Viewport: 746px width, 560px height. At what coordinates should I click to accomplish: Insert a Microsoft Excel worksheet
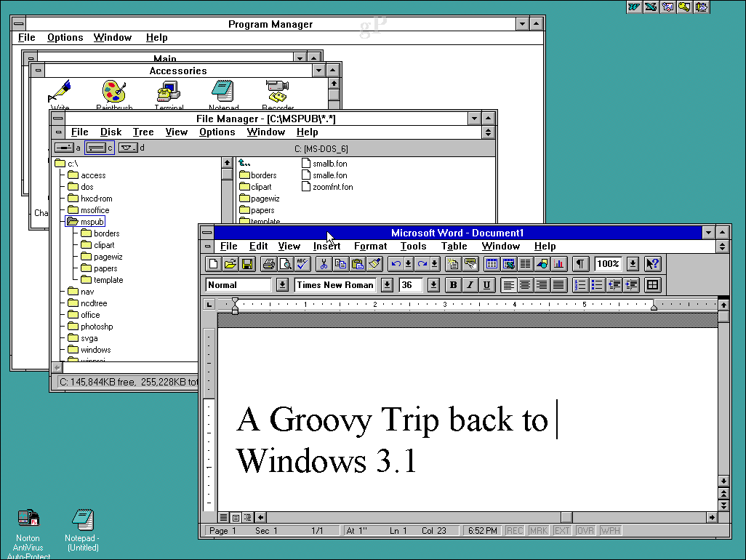(x=508, y=263)
